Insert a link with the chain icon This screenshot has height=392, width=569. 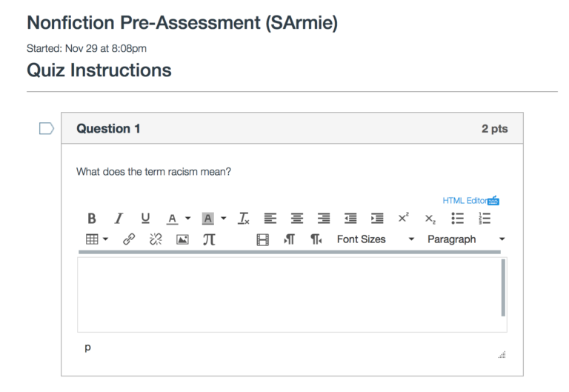click(x=129, y=239)
